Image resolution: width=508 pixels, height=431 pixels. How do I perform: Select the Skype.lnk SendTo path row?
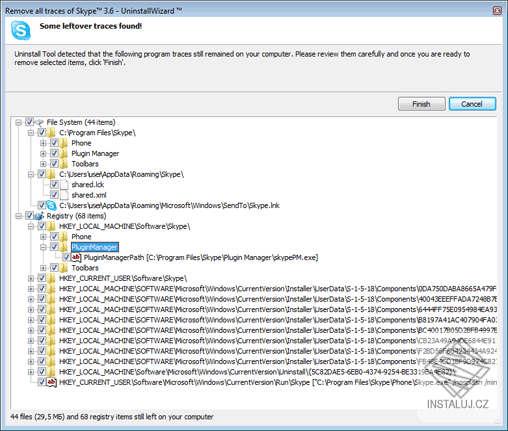[x=169, y=205]
